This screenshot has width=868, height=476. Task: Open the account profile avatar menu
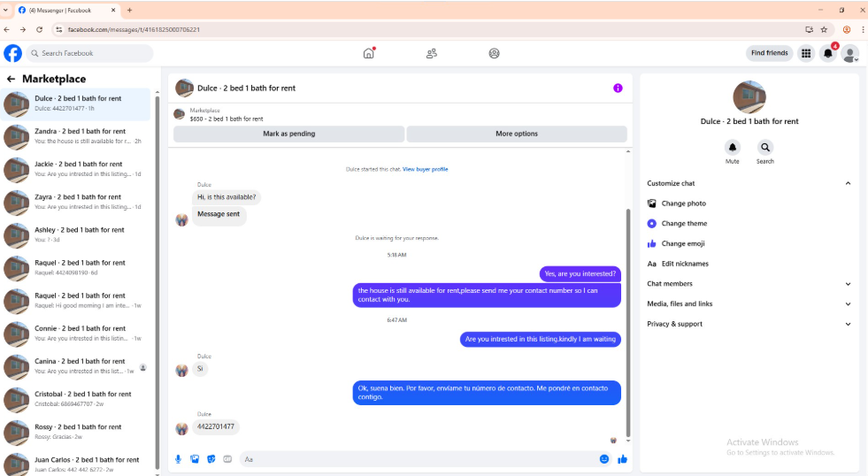849,54
